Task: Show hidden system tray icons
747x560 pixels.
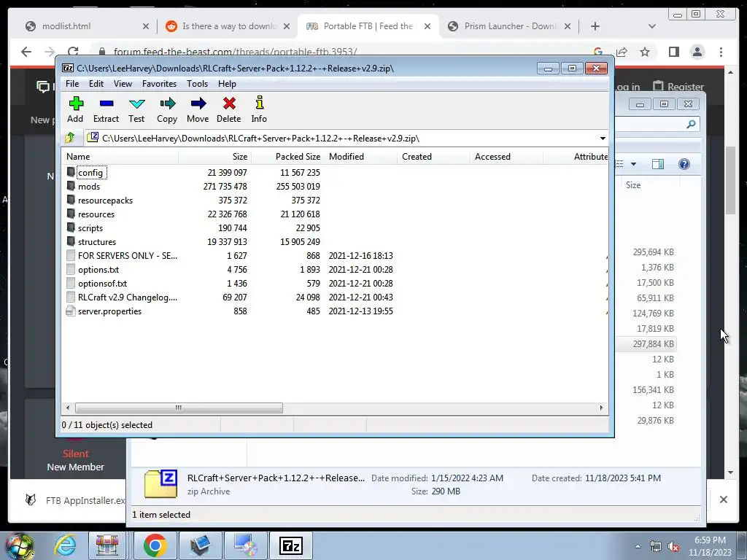Action: point(638,546)
